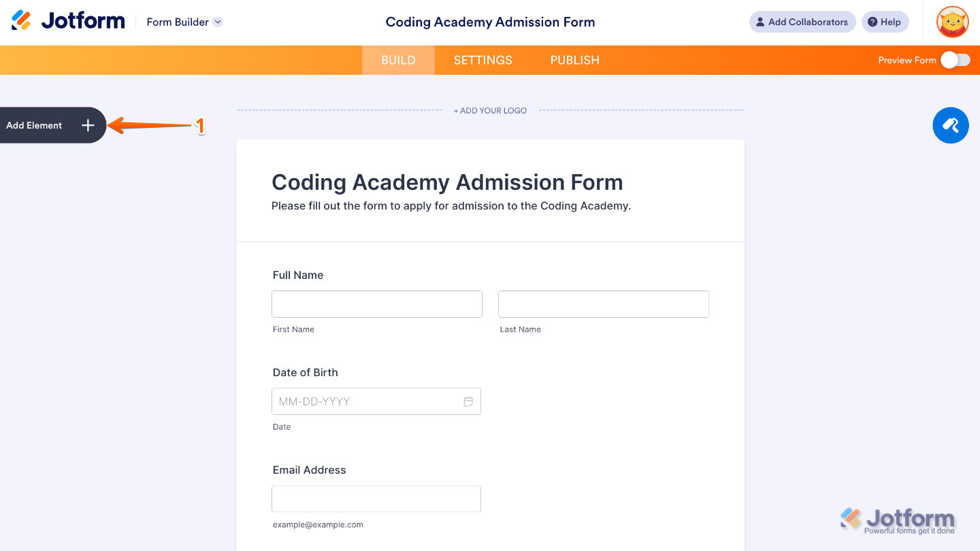Open the PUBLISH tab
980x551 pixels.
pos(574,60)
